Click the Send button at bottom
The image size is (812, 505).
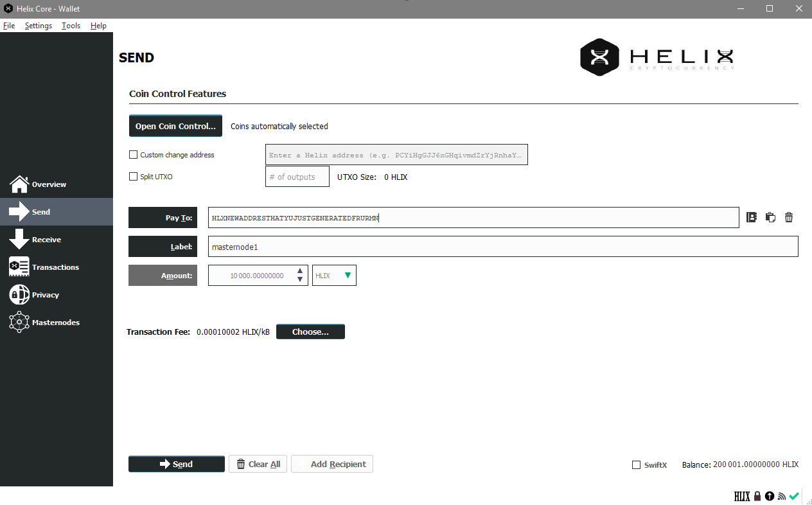coord(177,464)
